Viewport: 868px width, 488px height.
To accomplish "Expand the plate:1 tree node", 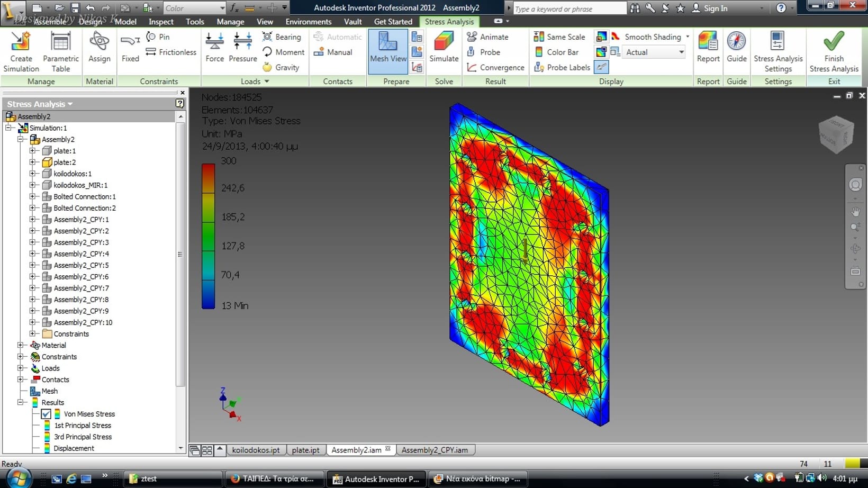I will tap(33, 151).
